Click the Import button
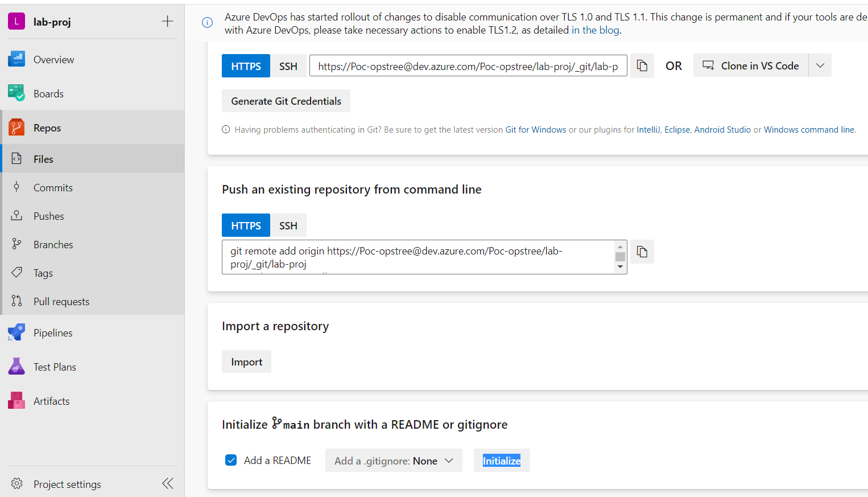 pyautogui.click(x=246, y=362)
